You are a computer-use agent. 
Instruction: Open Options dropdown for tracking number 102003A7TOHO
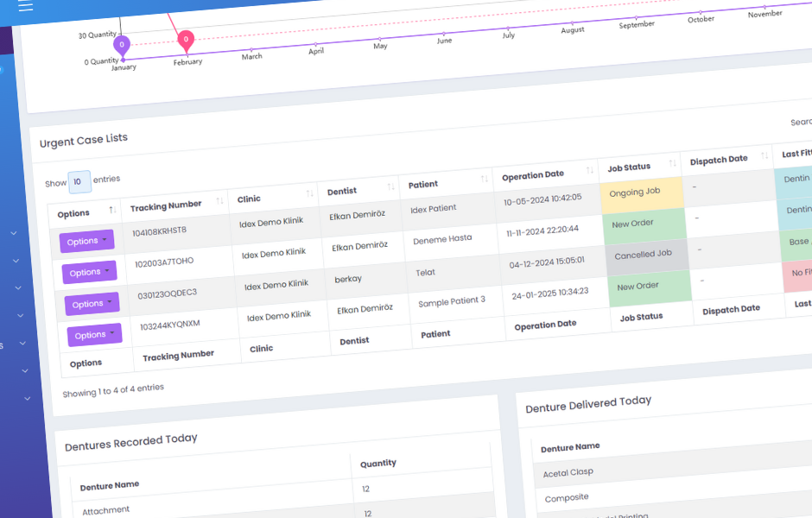pyautogui.click(x=89, y=272)
